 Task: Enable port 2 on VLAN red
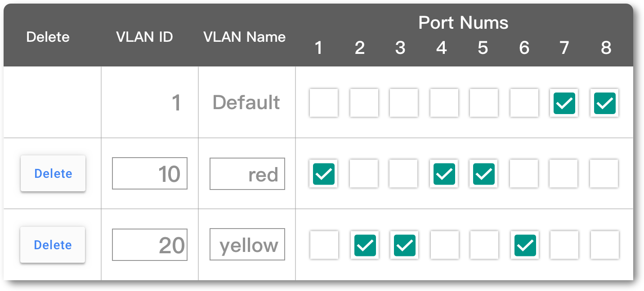point(364,174)
